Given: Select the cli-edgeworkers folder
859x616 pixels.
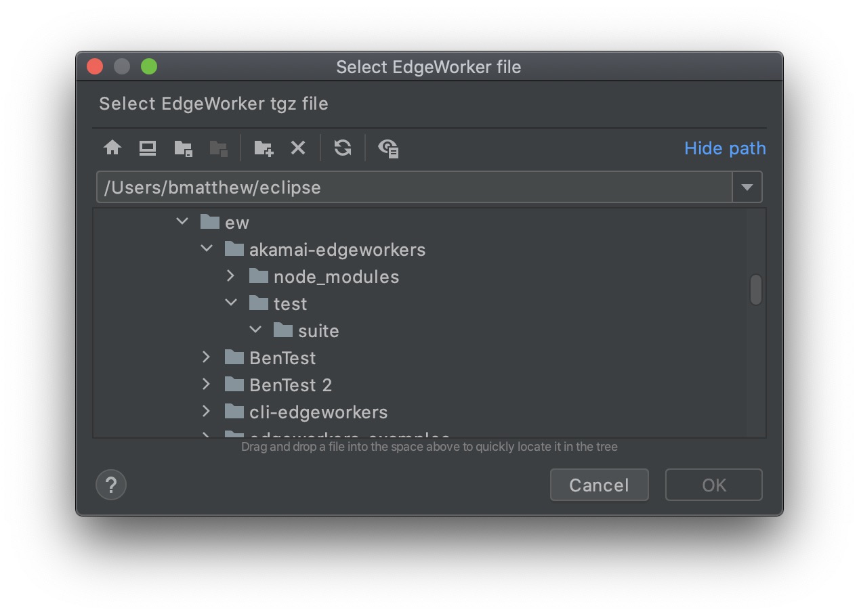Looking at the screenshot, I should pos(306,412).
